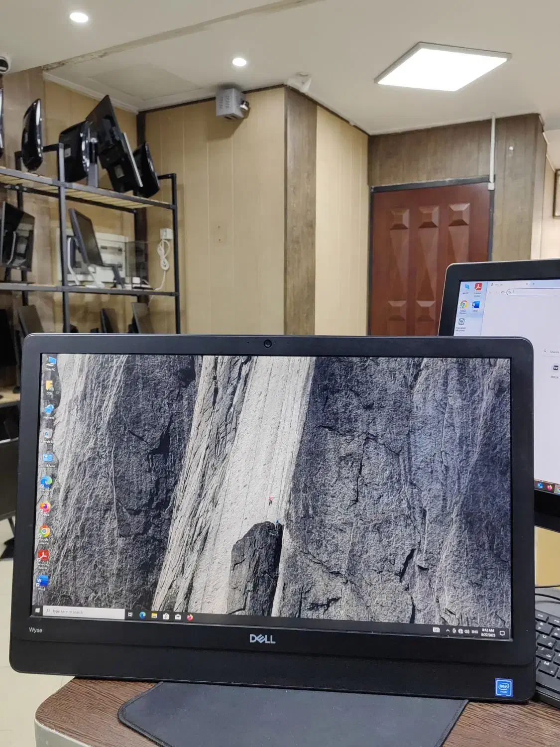Open the Recycle Bin desktop icon
The height and width of the screenshot is (747, 560).
48,436
